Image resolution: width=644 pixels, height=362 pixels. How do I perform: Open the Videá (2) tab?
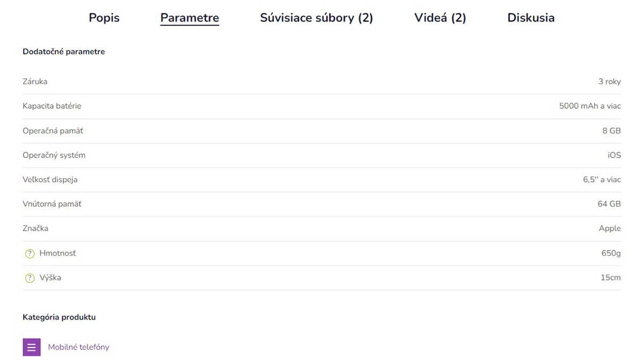pos(440,18)
